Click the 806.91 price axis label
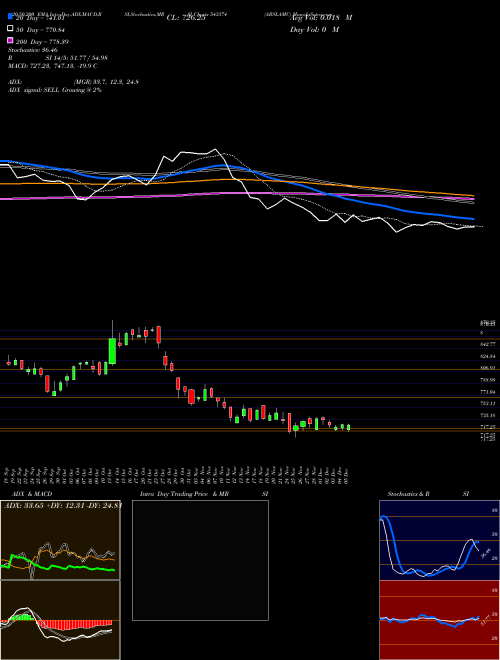The height and width of the screenshot is (660, 500). 488,368
